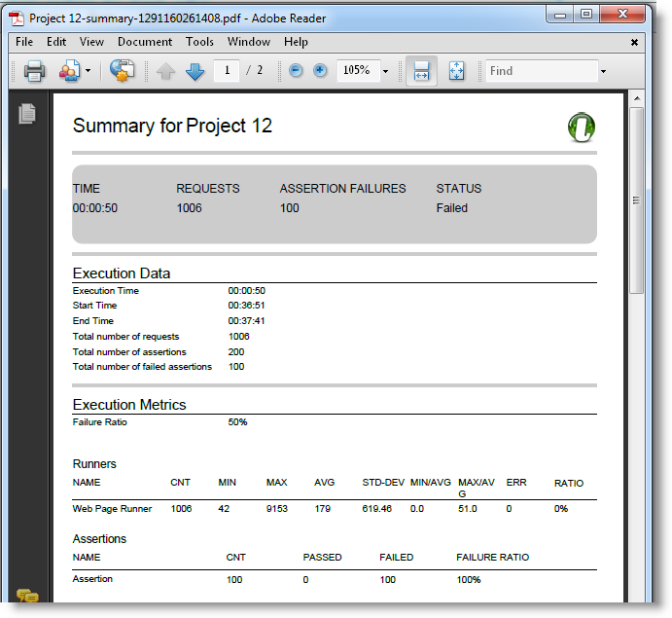
Task: Go to next page with blue down arrow
Action: pos(195,71)
